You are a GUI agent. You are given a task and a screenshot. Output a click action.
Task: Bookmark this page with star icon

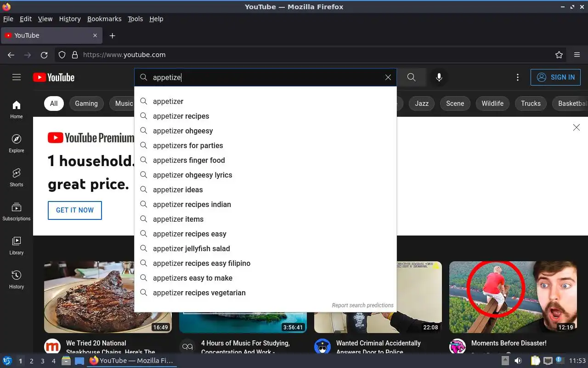(x=559, y=55)
